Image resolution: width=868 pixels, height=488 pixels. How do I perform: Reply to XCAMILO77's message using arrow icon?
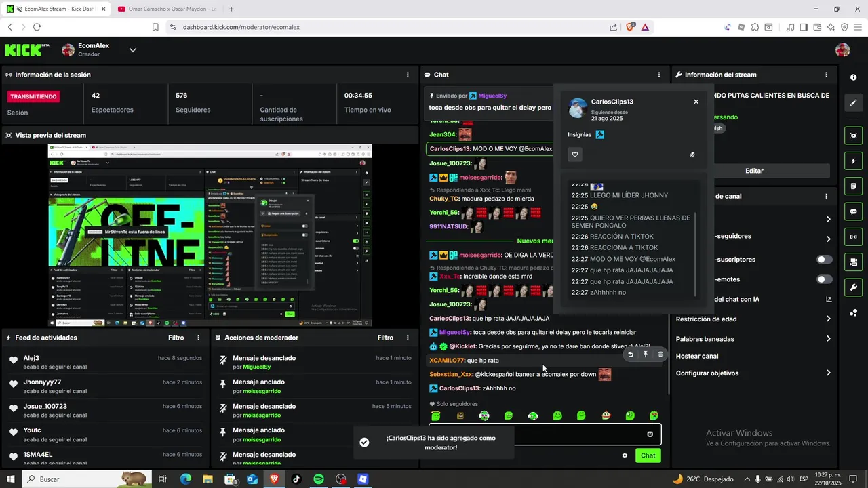coord(631,354)
